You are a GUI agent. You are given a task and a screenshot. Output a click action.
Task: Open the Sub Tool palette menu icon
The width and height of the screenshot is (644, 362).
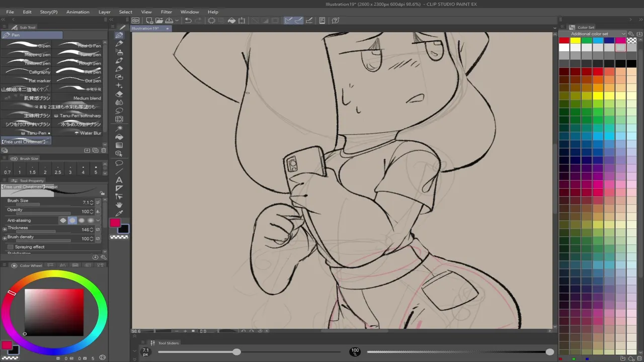[4, 27]
